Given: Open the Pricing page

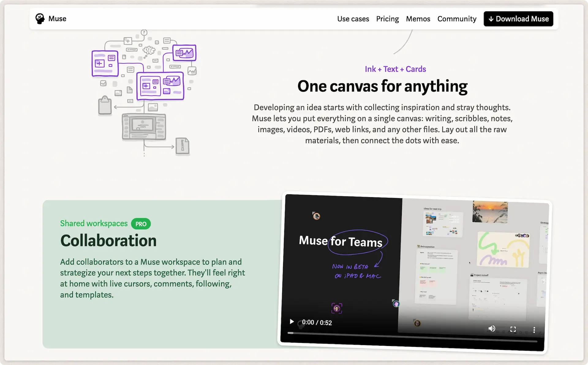Looking at the screenshot, I should coord(387,18).
